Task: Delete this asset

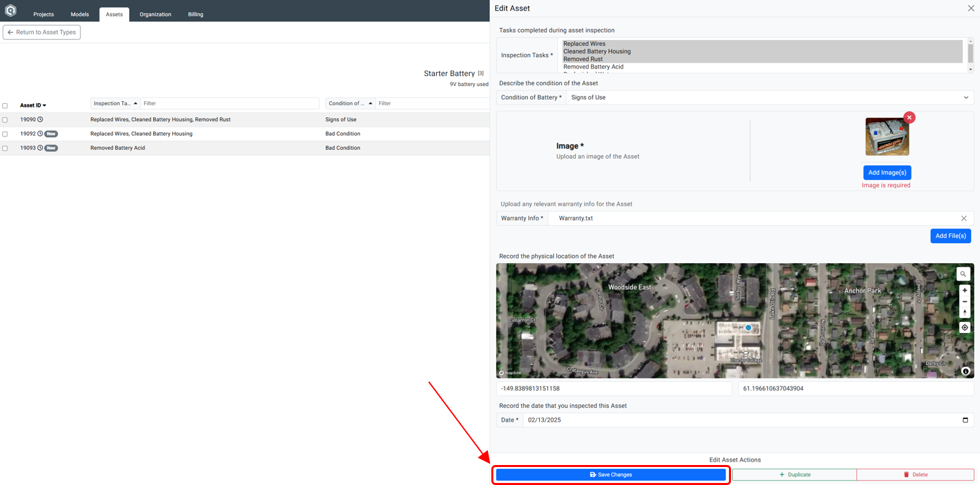Action: point(915,475)
